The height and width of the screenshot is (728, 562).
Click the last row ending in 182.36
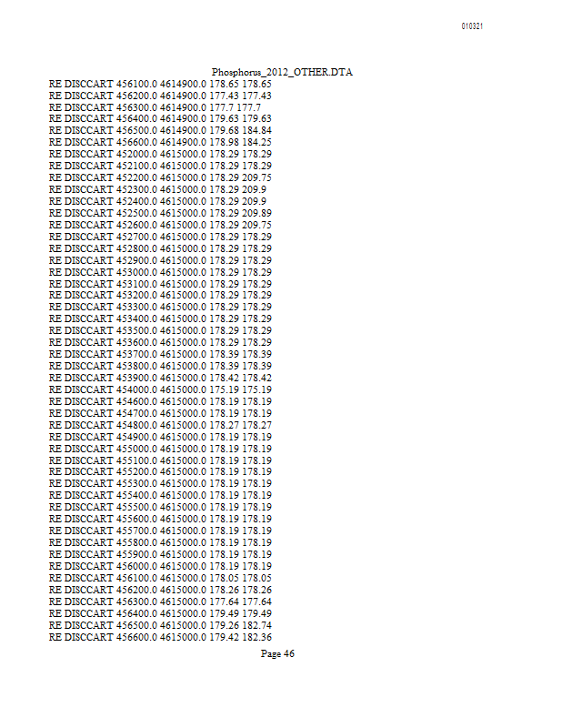160,637
